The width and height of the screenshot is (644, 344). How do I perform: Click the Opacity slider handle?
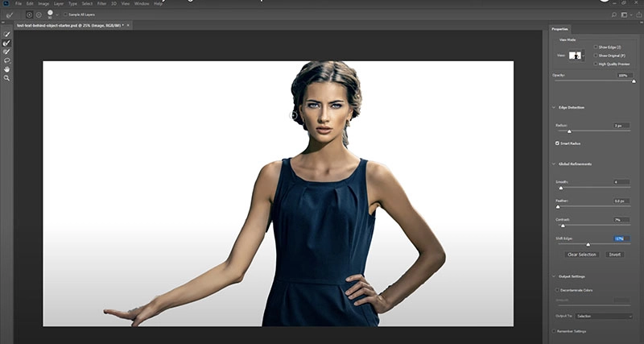pyautogui.click(x=634, y=81)
